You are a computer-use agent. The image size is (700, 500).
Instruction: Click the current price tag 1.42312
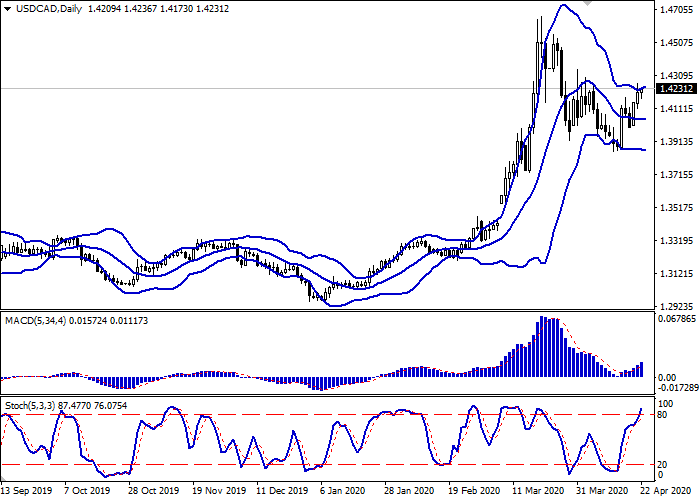coord(678,89)
